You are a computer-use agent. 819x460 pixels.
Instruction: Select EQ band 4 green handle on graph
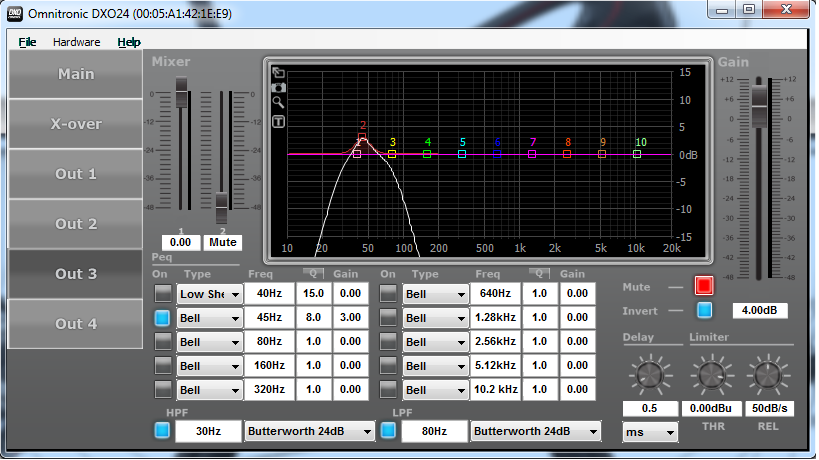click(x=427, y=154)
